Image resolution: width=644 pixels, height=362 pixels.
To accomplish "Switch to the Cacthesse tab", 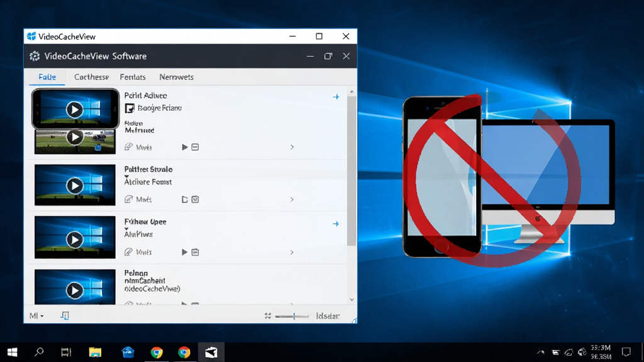I will coord(91,77).
